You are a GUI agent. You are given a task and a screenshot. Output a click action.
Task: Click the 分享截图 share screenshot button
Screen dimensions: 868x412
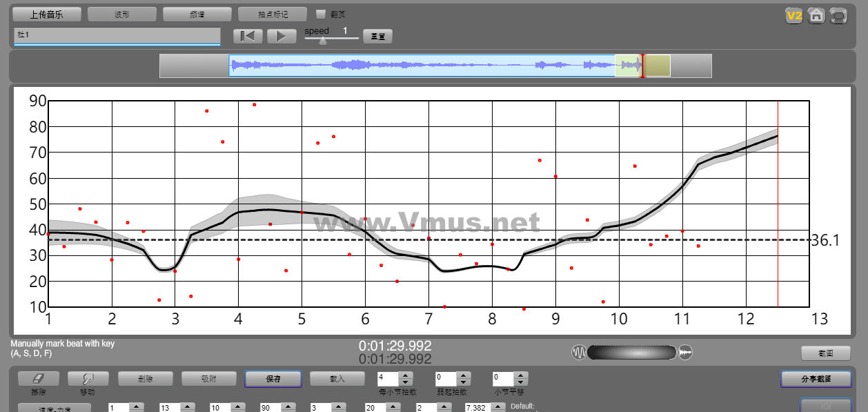816,379
